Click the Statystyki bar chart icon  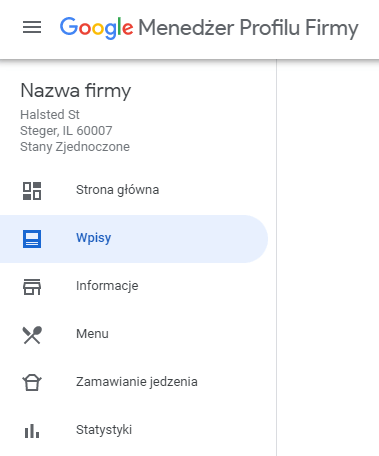pyautogui.click(x=32, y=431)
